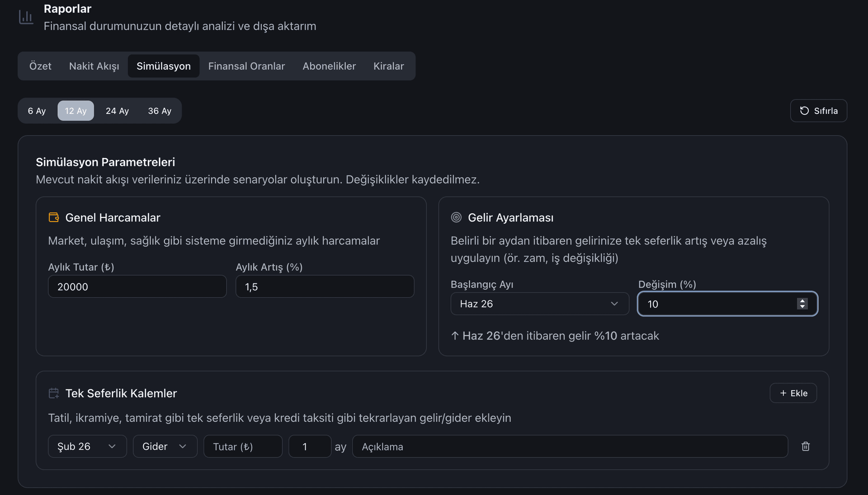Switch to the Abonelikler tab
The height and width of the screenshot is (495, 868).
pyautogui.click(x=329, y=66)
